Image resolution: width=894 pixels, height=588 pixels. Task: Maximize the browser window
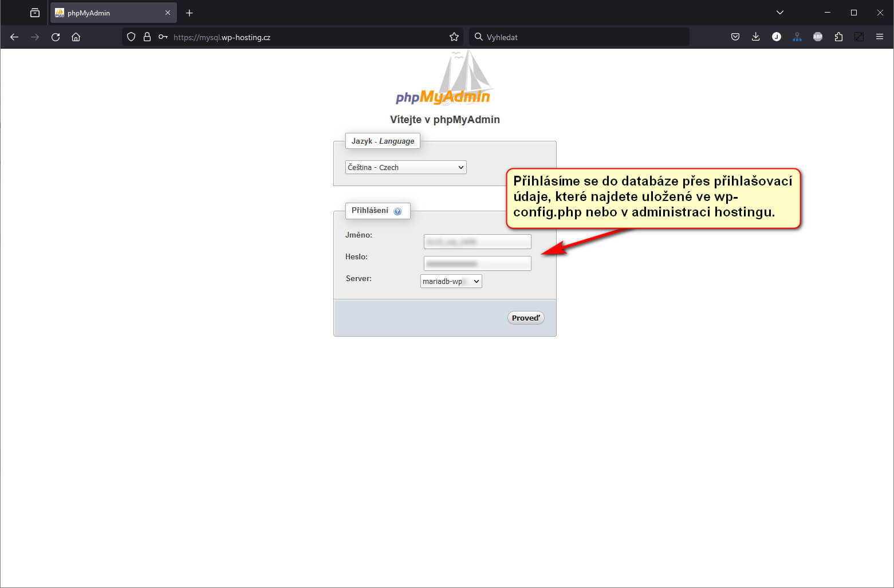(854, 13)
